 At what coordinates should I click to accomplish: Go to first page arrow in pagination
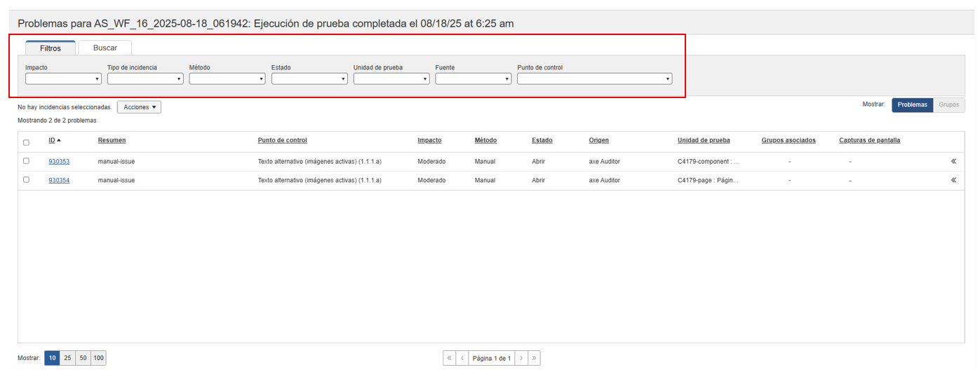click(x=450, y=358)
